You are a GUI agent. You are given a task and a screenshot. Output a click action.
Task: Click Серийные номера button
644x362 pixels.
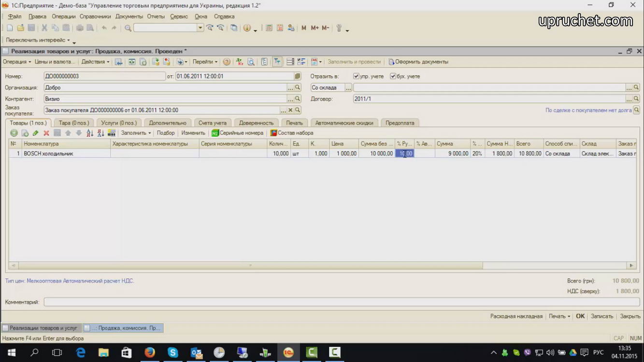(x=237, y=133)
